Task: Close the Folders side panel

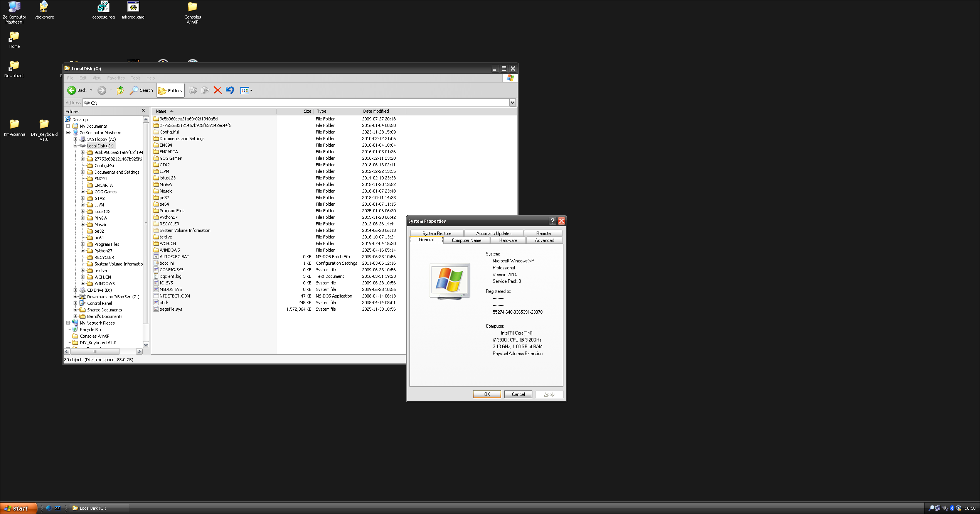Action: tap(143, 111)
